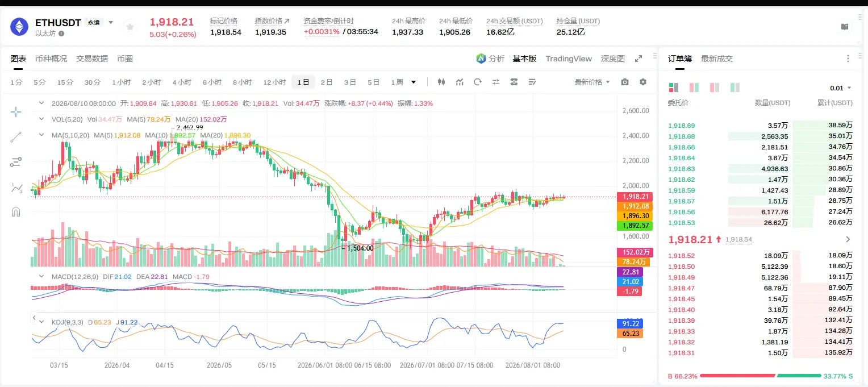Collapse the MA(5,10,20) indicator legend
Image resolution: width=868 pixels, height=387 pixels.
click(x=41, y=135)
